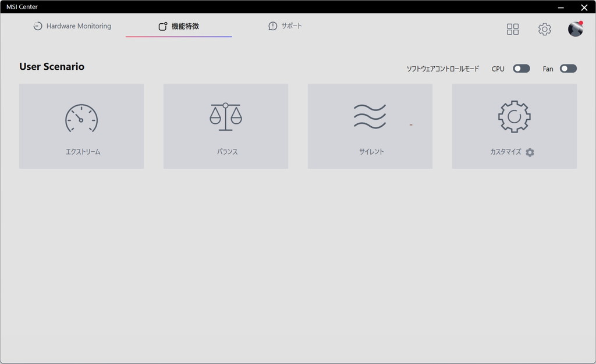
Task: Minimize the MSI Center window
Action: [x=560, y=7]
